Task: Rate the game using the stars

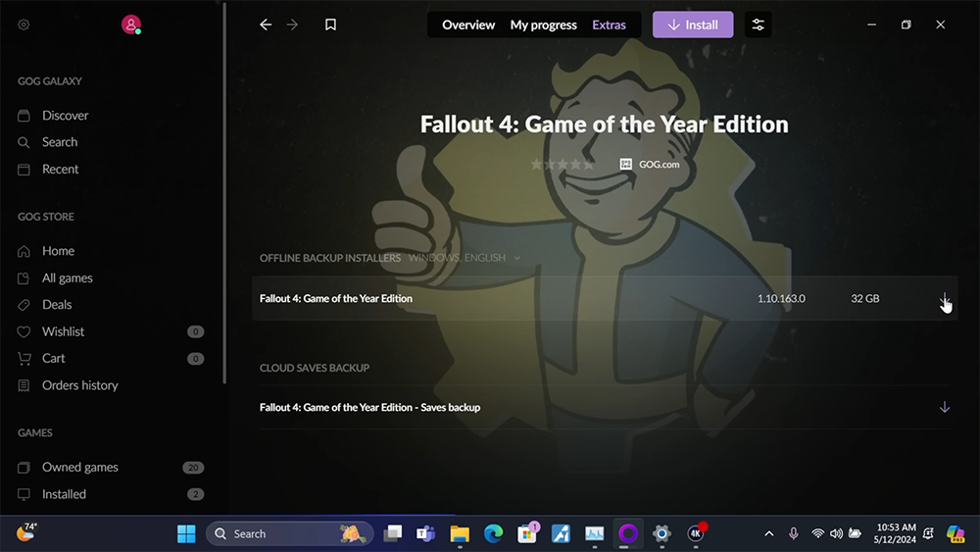Action: coord(562,165)
